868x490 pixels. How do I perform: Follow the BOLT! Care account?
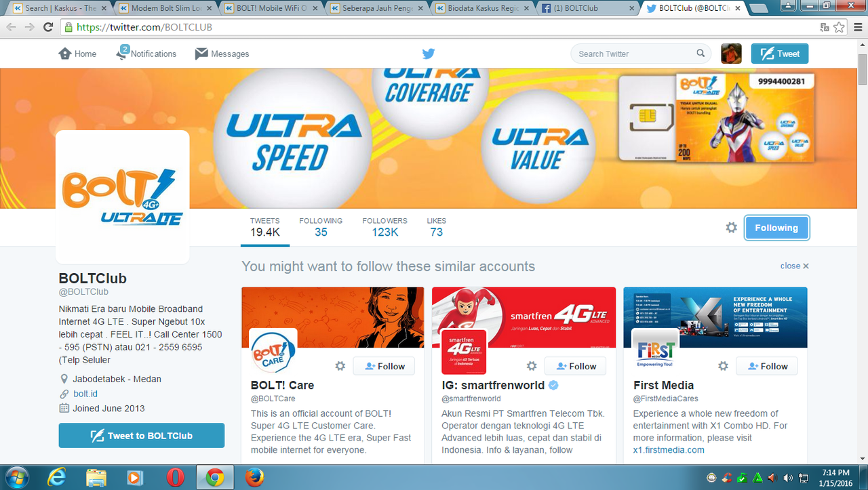pos(384,366)
